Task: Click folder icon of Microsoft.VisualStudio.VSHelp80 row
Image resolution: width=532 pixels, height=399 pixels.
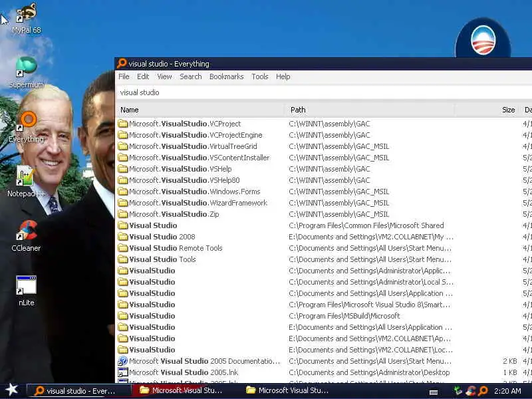Action: click(123, 180)
